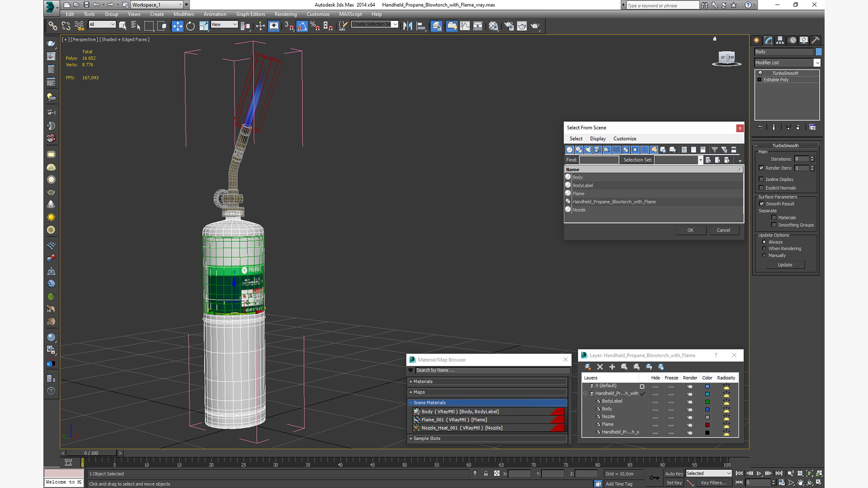The width and height of the screenshot is (868, 488).
Task: Click the Angle Snap toggle icon
Action: (302, 26)
